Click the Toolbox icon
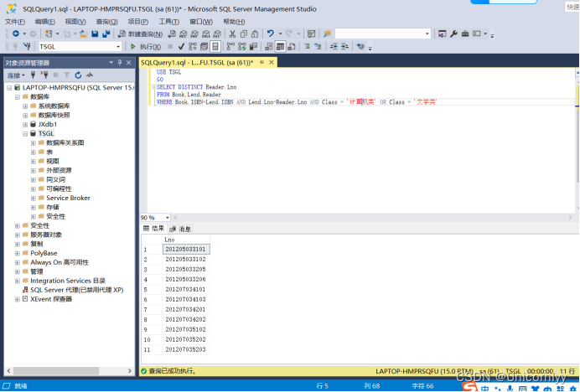The height and width of the screenshot is (392, 580). click(465, 34)
